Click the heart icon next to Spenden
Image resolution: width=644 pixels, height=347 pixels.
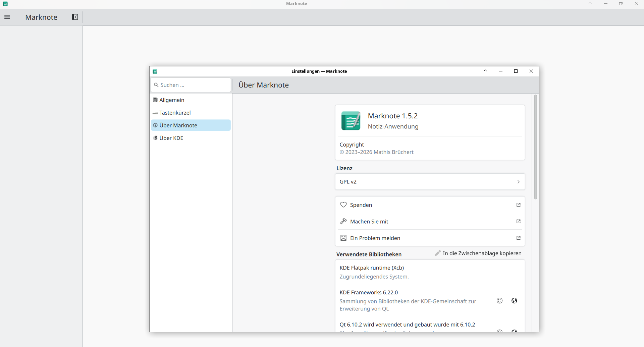point(343,205)
